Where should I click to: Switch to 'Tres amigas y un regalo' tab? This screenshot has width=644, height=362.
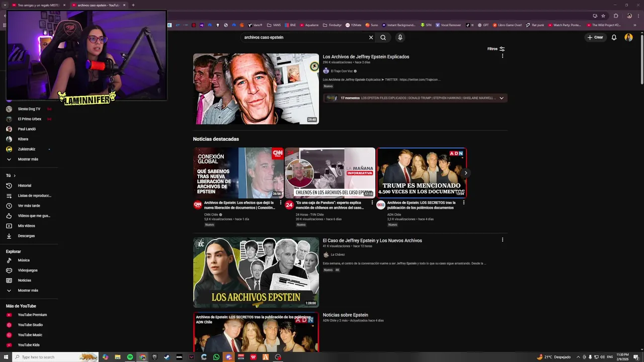(x=38, y=5)
